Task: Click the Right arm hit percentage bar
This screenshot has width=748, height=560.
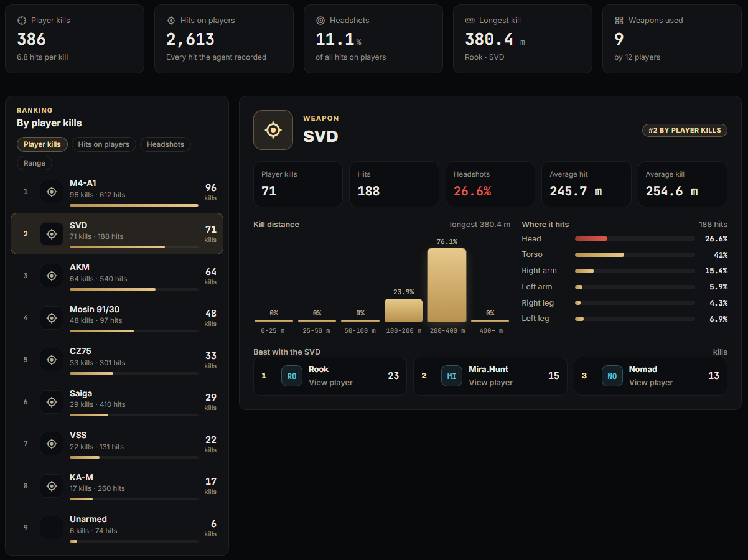Action: coord(635,271)
